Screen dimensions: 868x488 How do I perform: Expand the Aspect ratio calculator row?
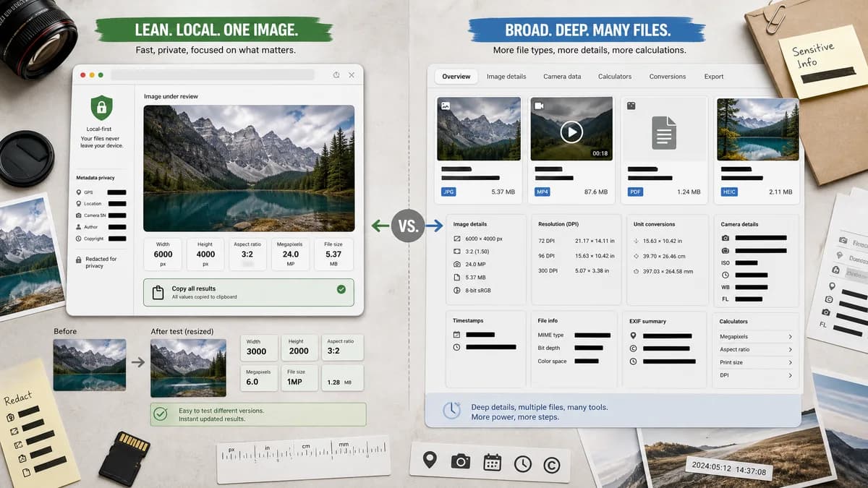click(x=757, y=350)
